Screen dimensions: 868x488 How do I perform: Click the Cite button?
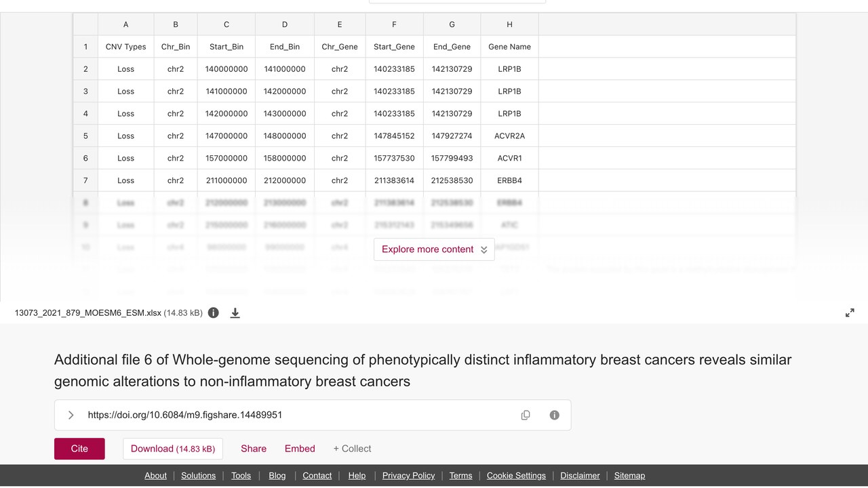[x=79, y=449]
